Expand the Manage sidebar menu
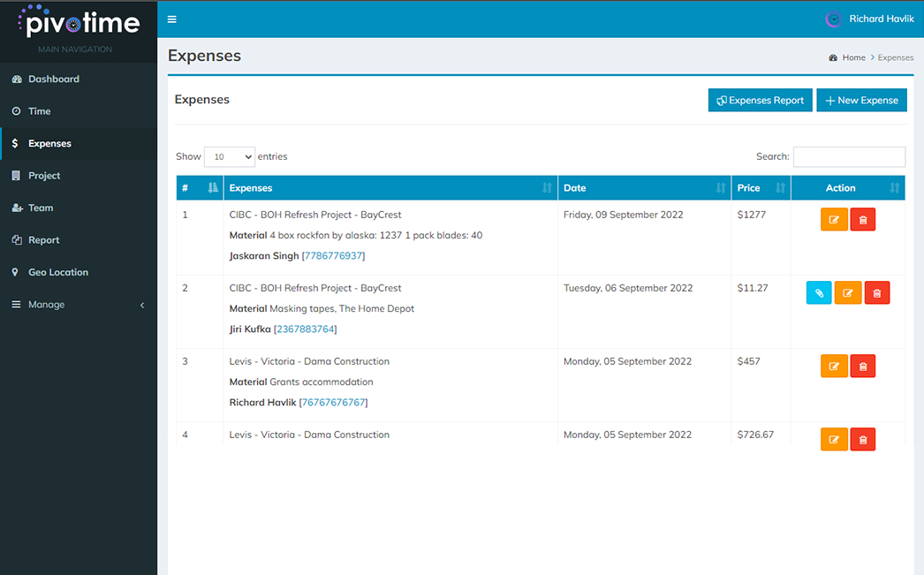The image size is (924, 575). (x=79, y=305)
